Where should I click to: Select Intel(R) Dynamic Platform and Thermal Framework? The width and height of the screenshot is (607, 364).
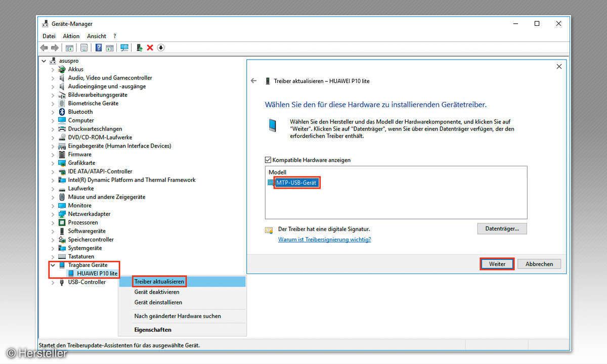(x=132, y=179)
